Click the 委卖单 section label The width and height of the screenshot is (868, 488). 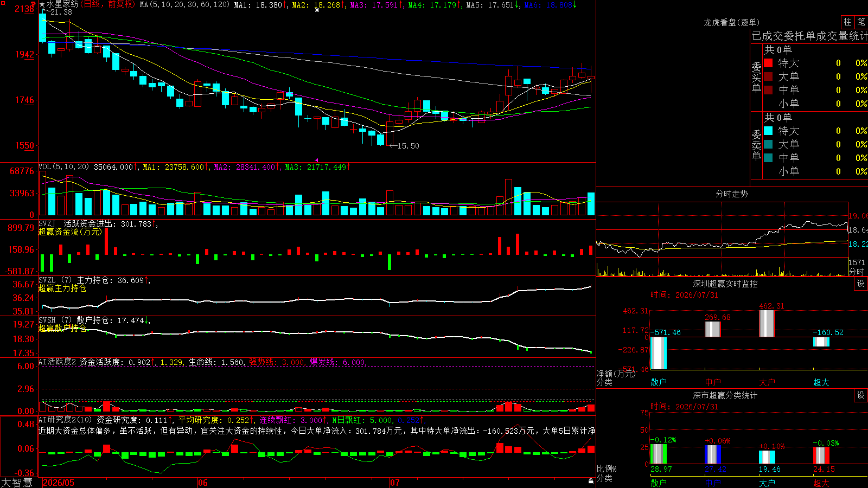pos(756,145)
